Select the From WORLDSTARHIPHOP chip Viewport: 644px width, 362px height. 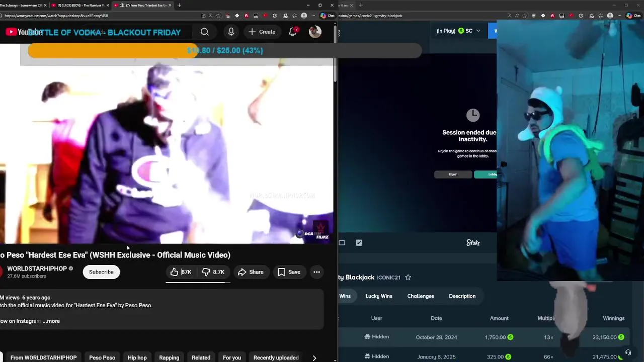coord(43,357)
